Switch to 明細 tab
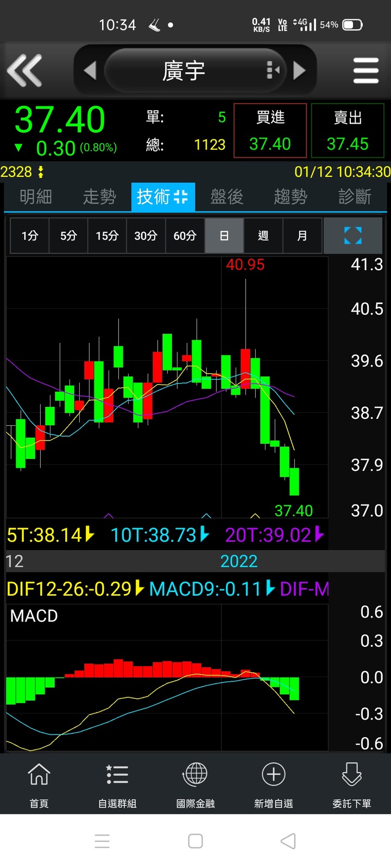The height and width of the screenshot is (868, 391). point(36,196)
